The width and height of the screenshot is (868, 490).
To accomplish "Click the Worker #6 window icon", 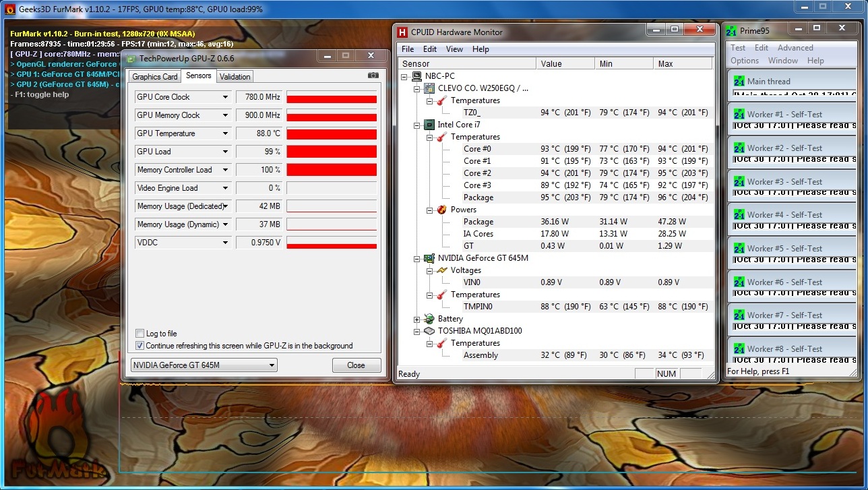I will point(739,282).
